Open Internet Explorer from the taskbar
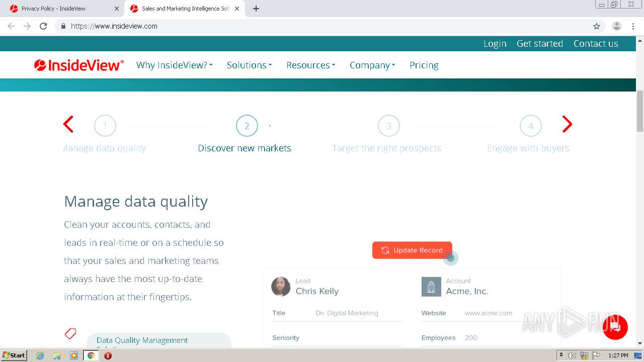Image resolution: width=644 pixels, height=362 pixels. (x=40, y=355)
